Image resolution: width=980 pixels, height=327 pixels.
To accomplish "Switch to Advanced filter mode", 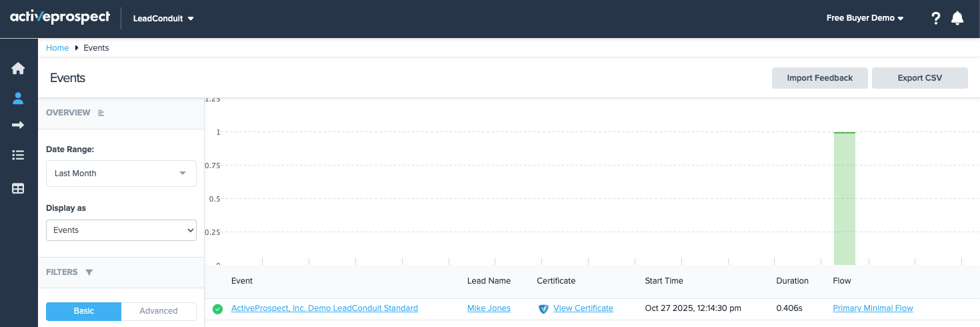I will (159, 311).
